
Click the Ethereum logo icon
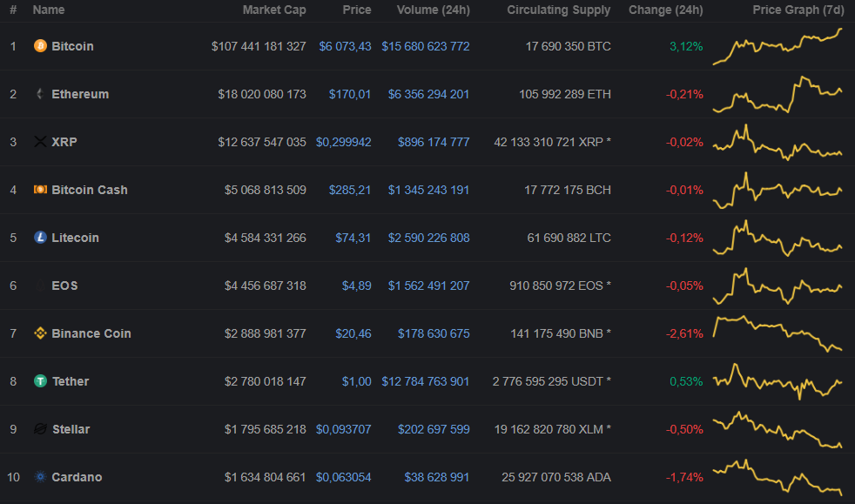coord(40,94)
